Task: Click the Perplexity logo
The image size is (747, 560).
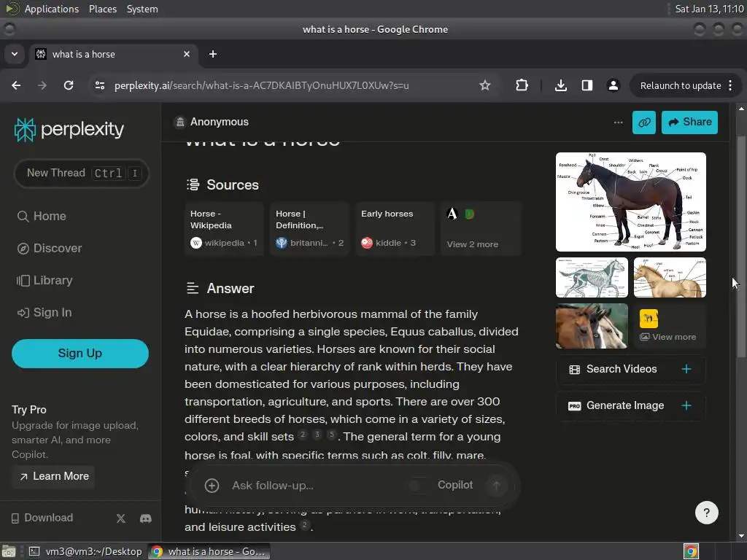Action: click(69, 130)
